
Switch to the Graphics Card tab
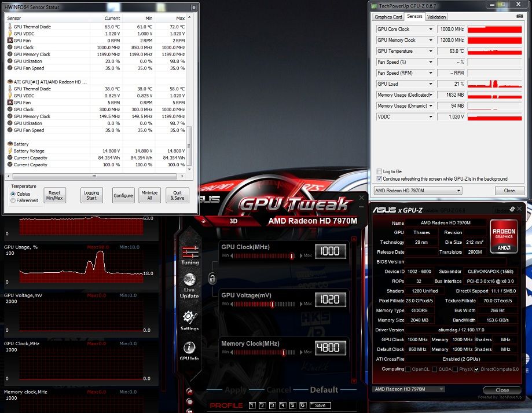tap(388, 17)
